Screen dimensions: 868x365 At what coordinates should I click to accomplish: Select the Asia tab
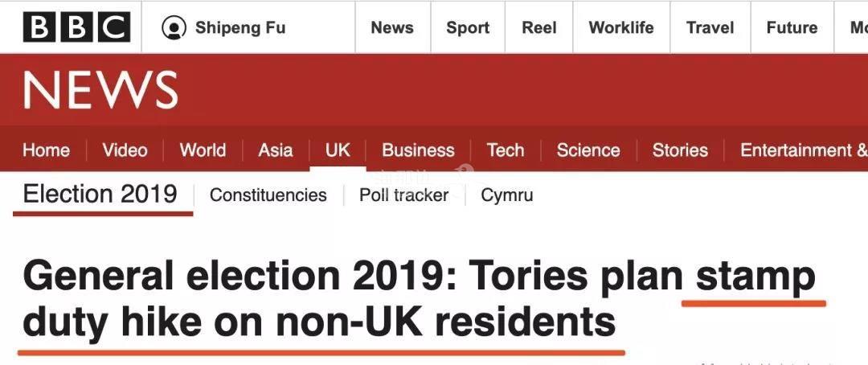click(276, 150)
